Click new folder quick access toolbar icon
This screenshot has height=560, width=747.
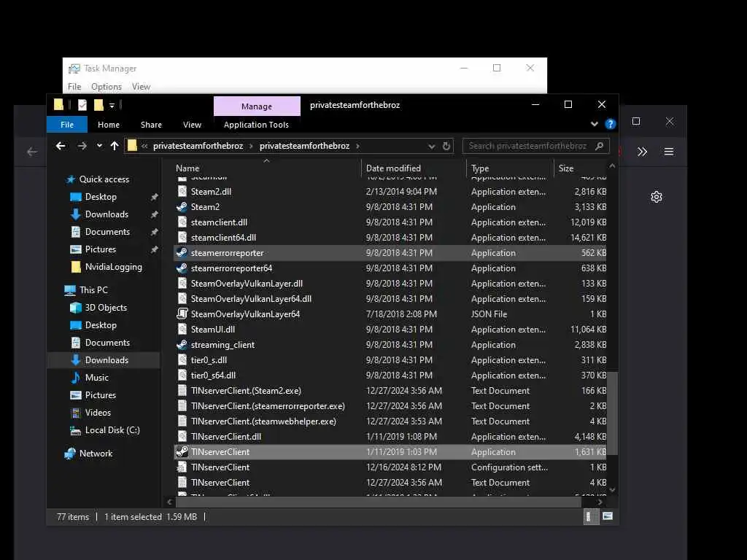[x=98, y=105]
